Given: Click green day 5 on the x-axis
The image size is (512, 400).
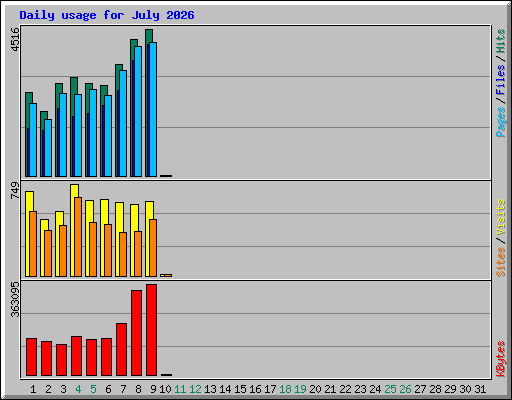Looking at the screenshot, I should (93, 389).
